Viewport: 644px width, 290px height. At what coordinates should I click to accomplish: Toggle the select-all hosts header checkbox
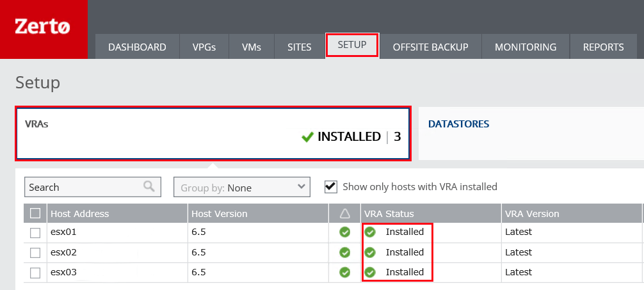click(35, 213)
